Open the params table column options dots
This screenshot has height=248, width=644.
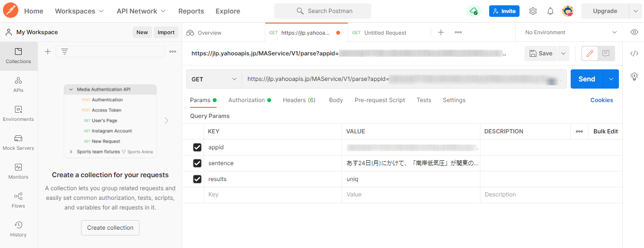coord(579,131)
